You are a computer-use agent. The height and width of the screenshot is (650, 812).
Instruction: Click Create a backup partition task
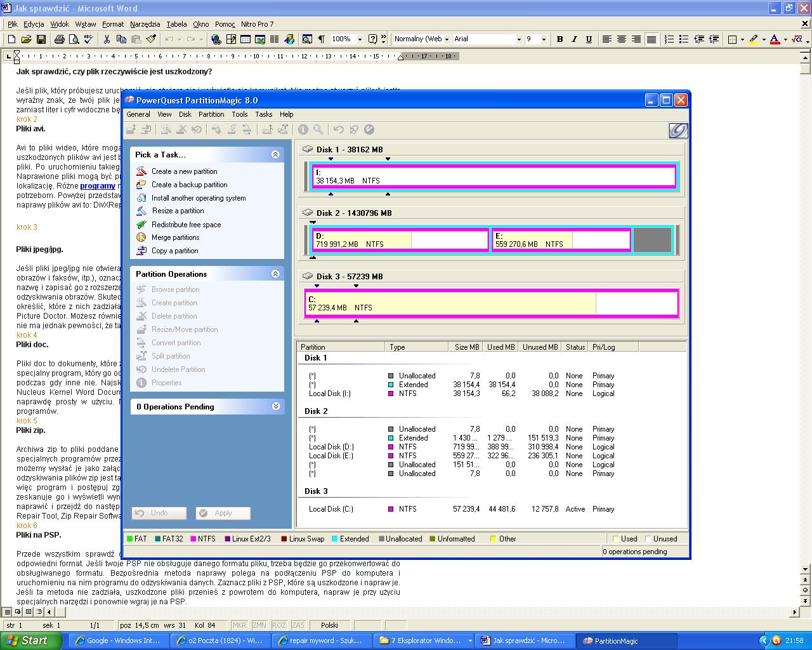189,185
